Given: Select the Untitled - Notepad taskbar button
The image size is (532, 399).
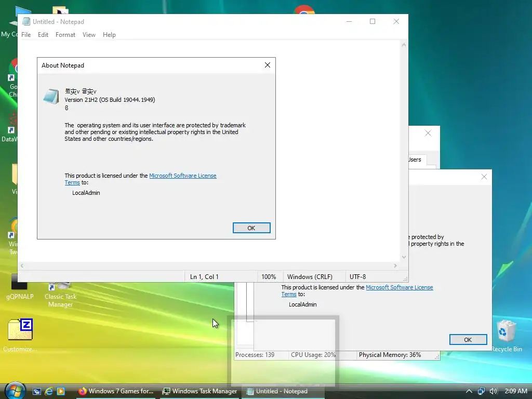Looking at the screenshot, I should click(x=283, y=391).
